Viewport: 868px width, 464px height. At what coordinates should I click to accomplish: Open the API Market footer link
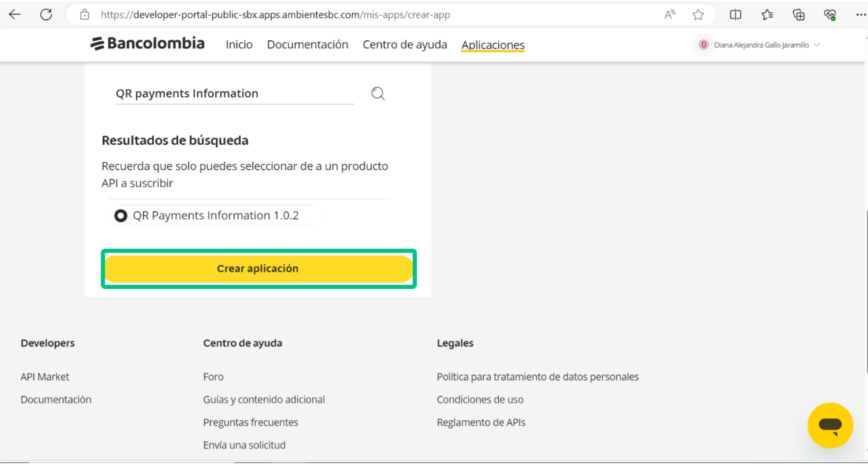tap(45, 377)
